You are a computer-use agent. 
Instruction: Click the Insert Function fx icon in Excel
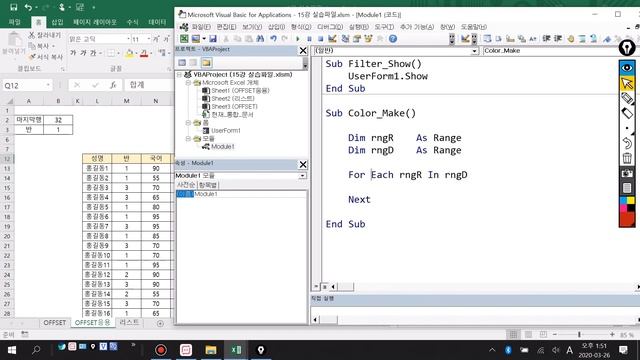pyautogui.click(x=113, y=85)
